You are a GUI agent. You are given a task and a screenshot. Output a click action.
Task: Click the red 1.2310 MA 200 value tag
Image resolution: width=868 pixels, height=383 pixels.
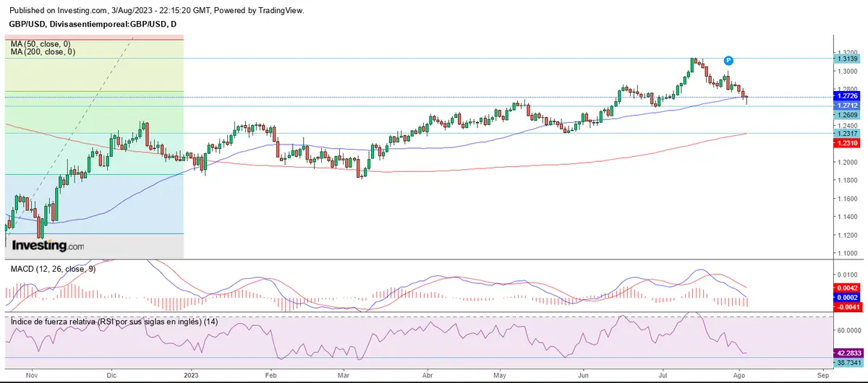pos(846,143)
